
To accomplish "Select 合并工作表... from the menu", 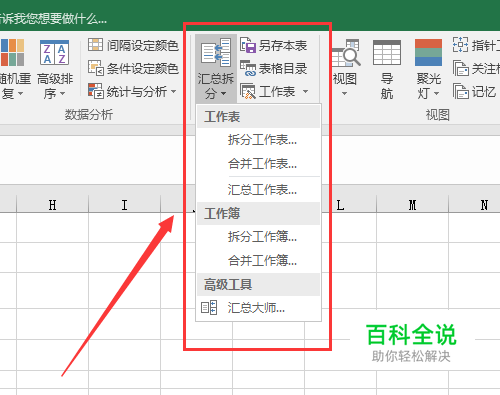I will pos(259,164).
